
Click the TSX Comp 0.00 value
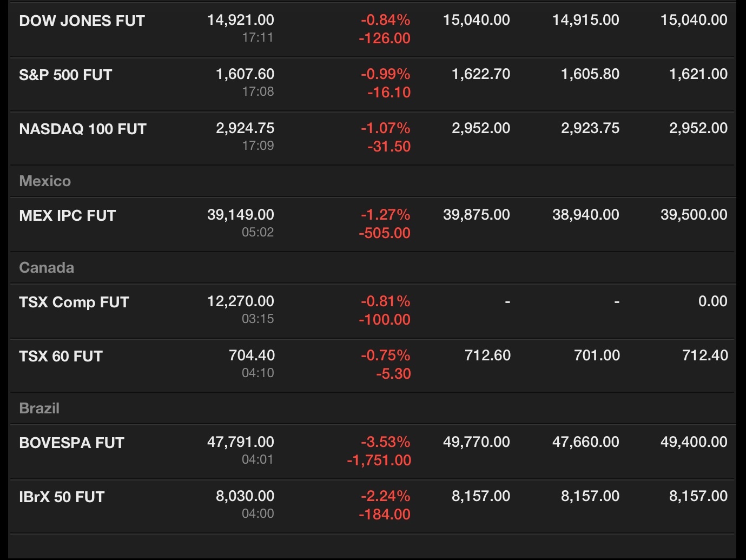(712, 301)
